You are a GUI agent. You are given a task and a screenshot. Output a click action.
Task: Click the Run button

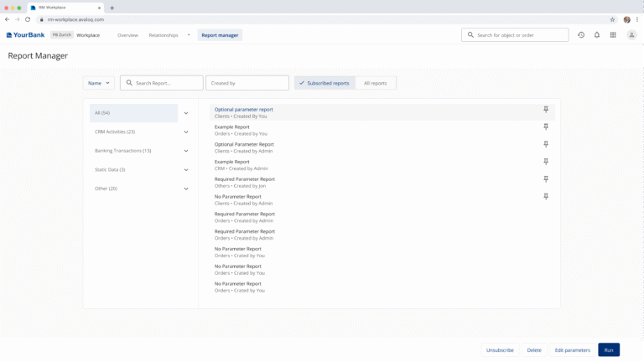point(609,350)
